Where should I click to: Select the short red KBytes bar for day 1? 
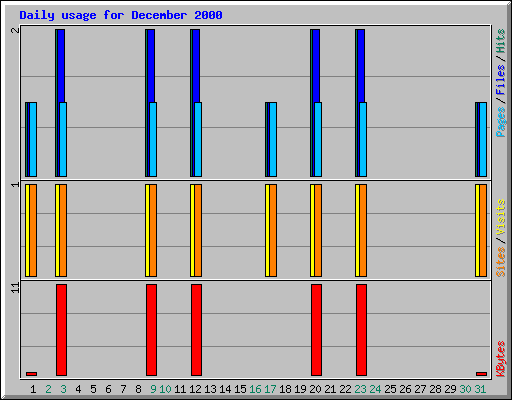[x=32, y=374]
